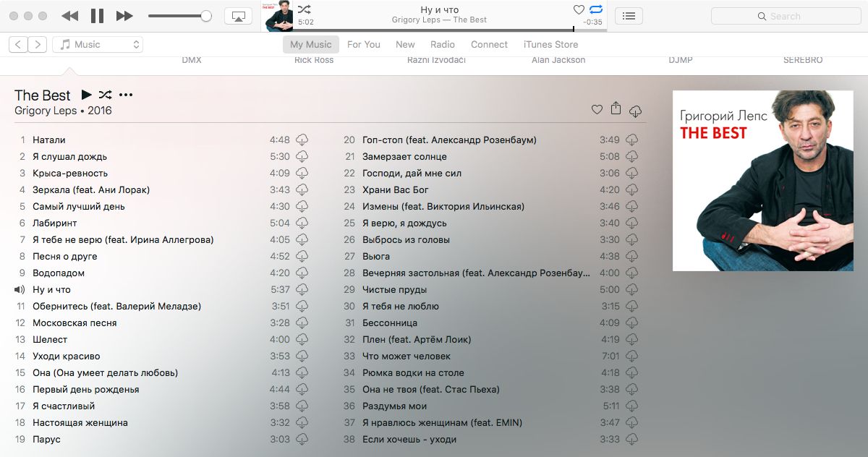Toggle the repeat mode button
The image size is (868, 457).
[596, 9]
